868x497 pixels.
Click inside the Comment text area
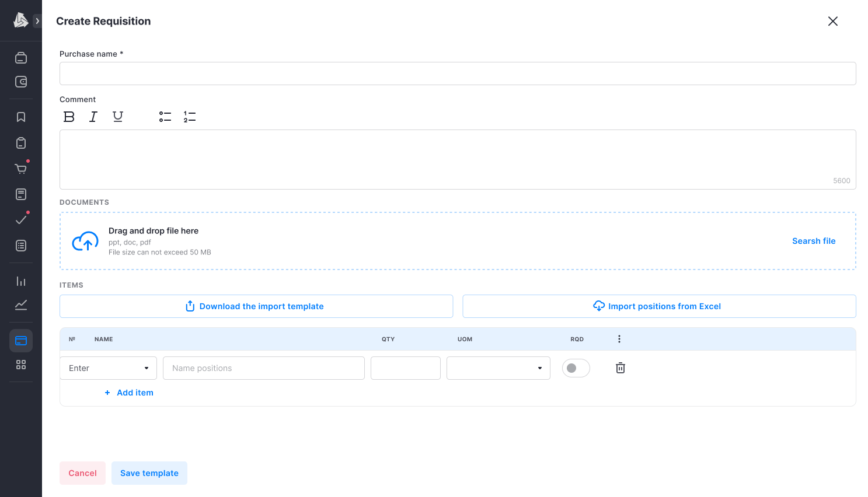coord(458,159)
